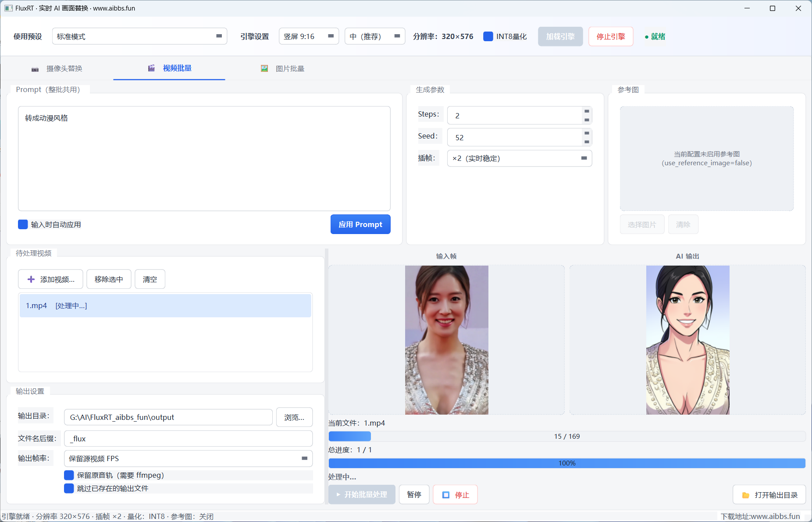The image size is (812, 522).
Task: Click the 15 / 169 file progress bar
Action: [x=567, y=437]
